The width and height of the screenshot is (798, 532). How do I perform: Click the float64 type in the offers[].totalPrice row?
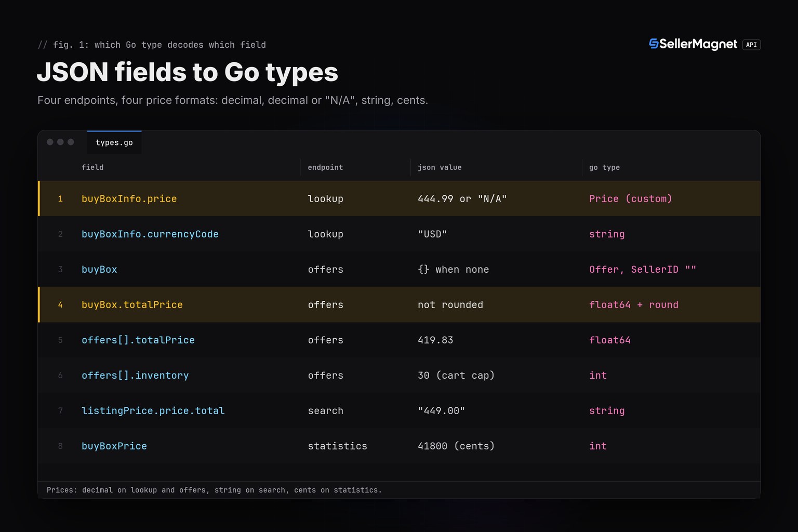click(x=610, y=340)
